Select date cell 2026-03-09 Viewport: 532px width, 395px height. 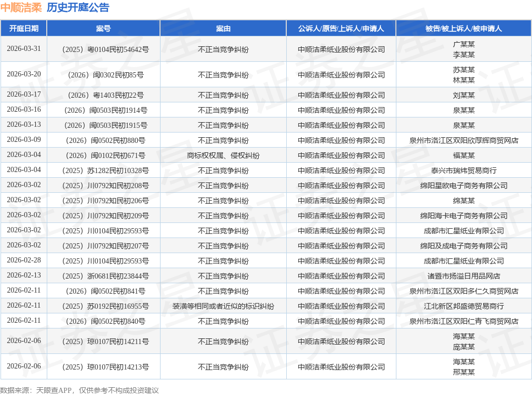[x=24, y=139]
